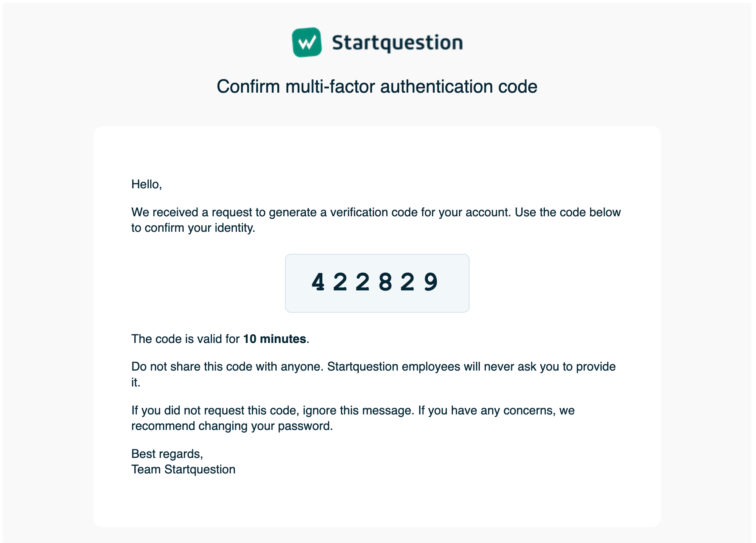The height and width of the screenshot is (543, 756).
Task: Click the 'Team Startquestion' signature
Action: (183, 469)
